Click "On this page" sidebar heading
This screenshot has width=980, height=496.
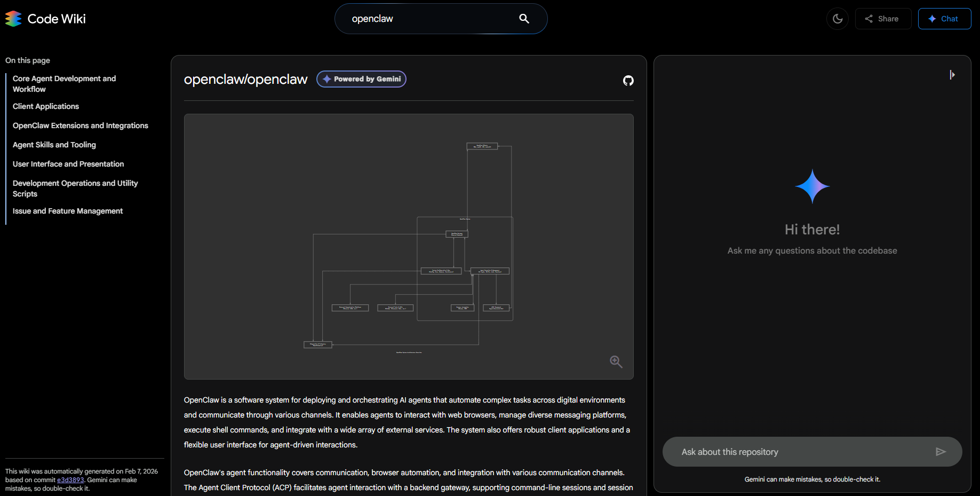28,60
